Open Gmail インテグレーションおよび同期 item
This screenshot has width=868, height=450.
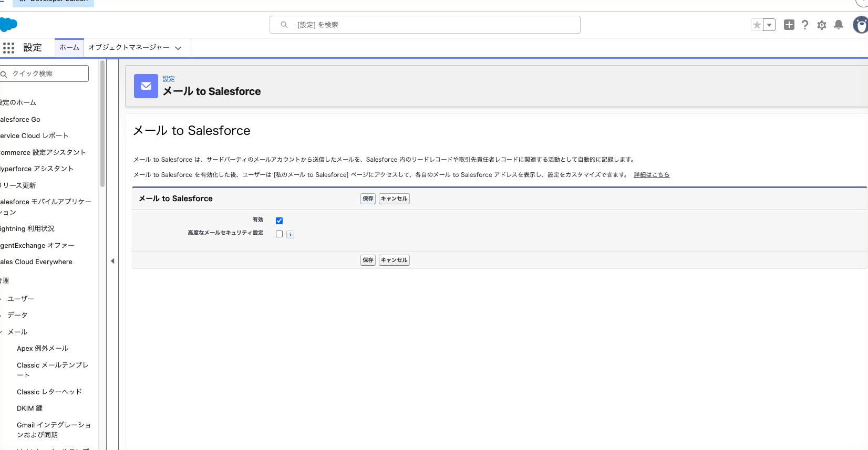click(x=54, y=430)
